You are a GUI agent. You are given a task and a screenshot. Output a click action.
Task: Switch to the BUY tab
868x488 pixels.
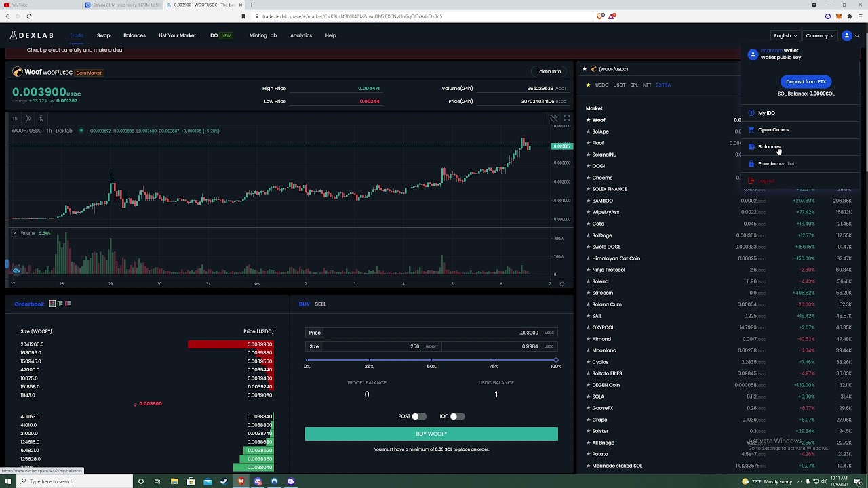pos(304,304)
